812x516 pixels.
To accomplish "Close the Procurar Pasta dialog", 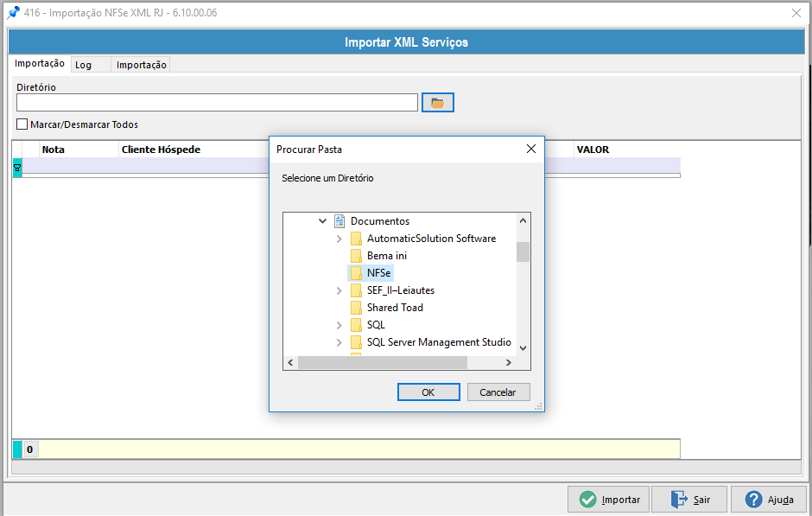I will pyautogui.click(x=530, y=150).
